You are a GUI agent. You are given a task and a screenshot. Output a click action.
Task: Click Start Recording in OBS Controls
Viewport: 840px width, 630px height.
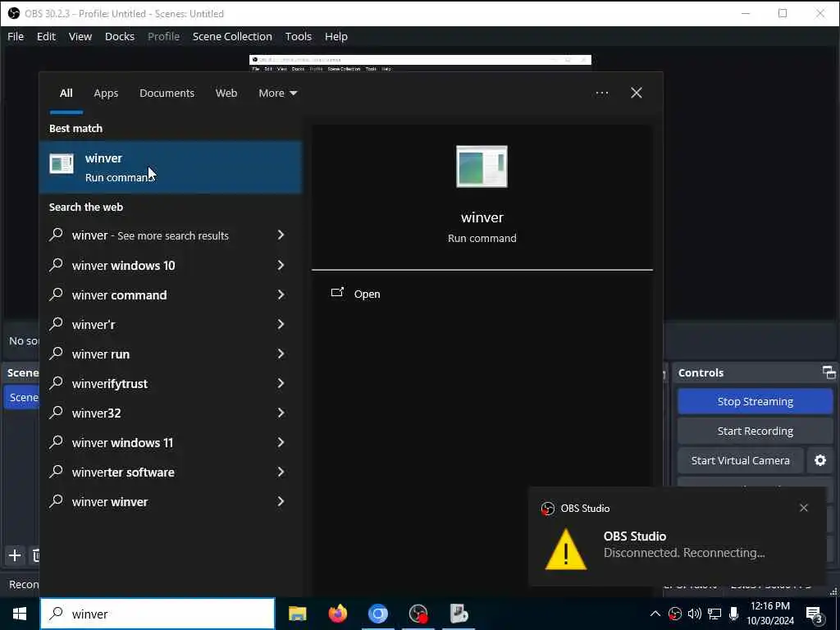pos(756,431)
